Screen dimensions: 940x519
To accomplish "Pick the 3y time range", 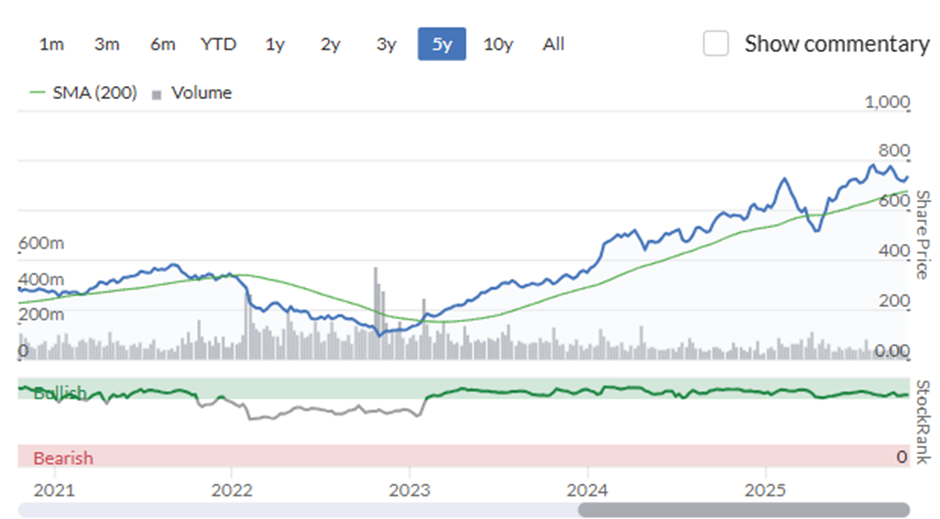I will click(x=386, y=44).
